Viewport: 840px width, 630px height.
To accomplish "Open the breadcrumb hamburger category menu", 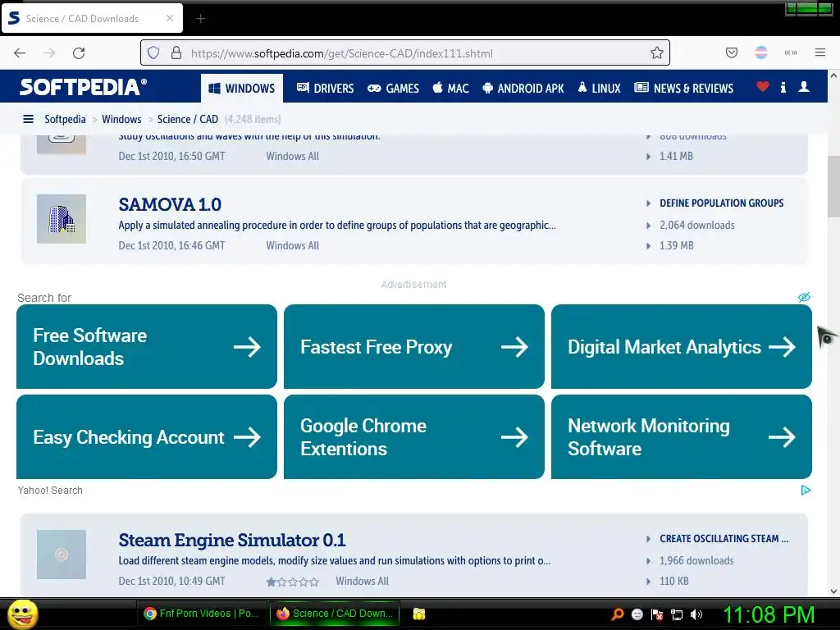I will click(x=29, y=119).
